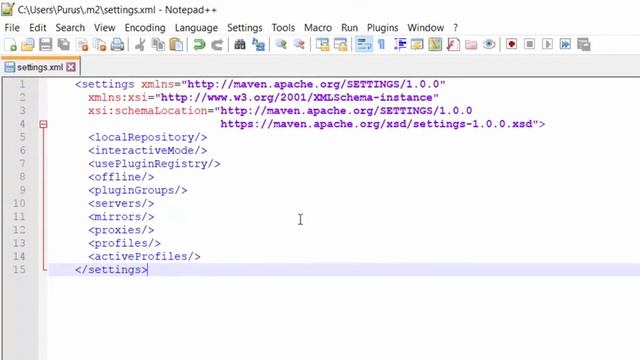The width and height of the screenshot is (640, 360).
Task: Open the Tools menu
Action: pyautogui.click(x=283, y=28)
